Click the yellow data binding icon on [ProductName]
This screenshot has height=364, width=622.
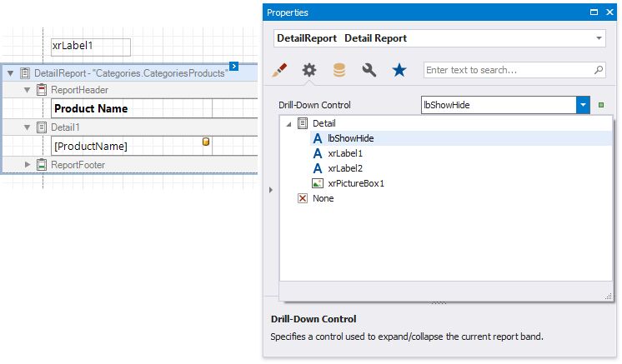206,142
